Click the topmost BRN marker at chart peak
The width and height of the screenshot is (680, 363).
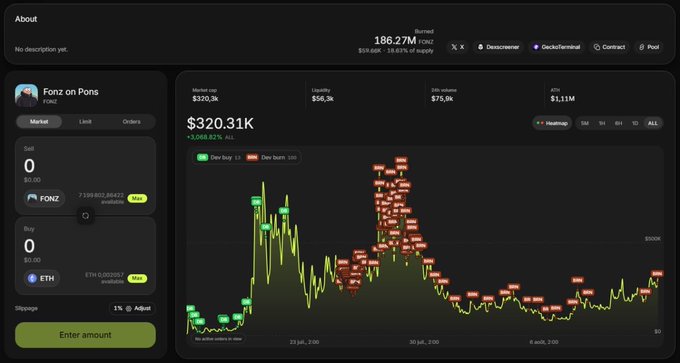401,160
